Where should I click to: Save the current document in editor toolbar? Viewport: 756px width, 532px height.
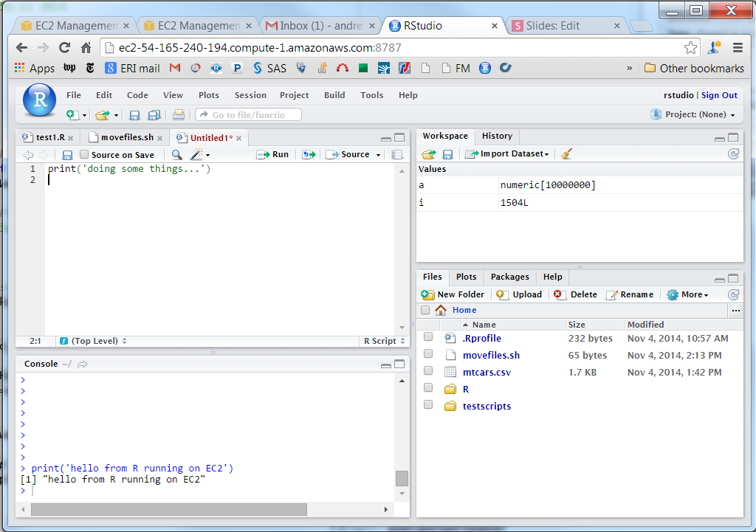point(67,155)
